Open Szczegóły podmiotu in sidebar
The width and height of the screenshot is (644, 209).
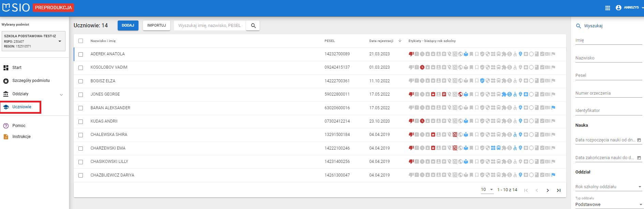[x=31, y=81]
